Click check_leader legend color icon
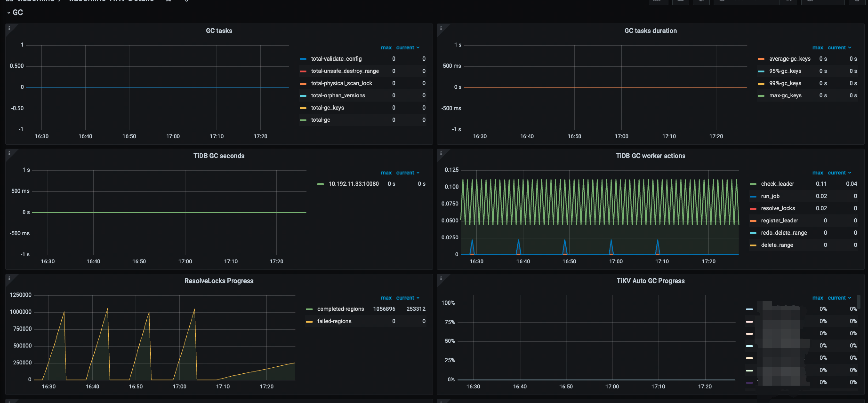The height and width of the screenshot is (403, 868). [753, 184]
